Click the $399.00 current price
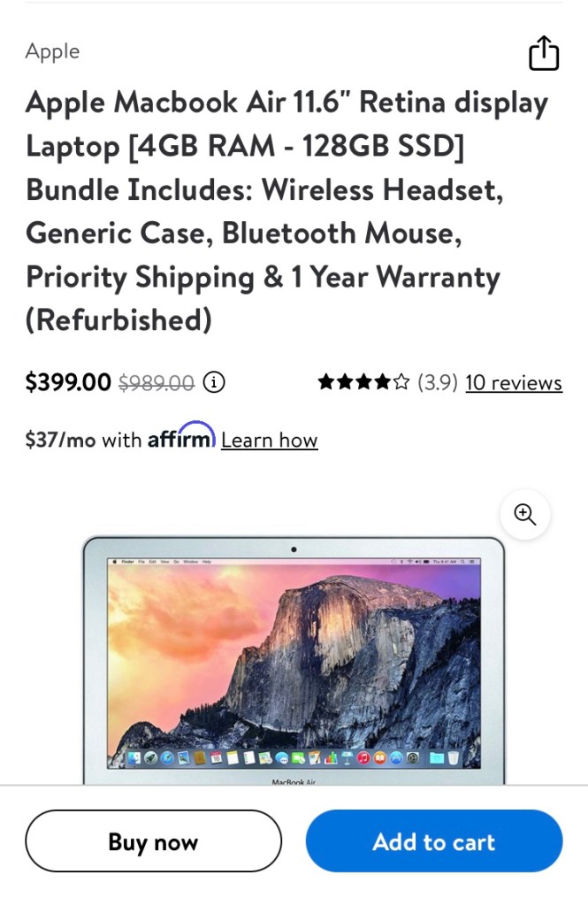588x906 pixels. pyautogui.click(x=68, y=382)
